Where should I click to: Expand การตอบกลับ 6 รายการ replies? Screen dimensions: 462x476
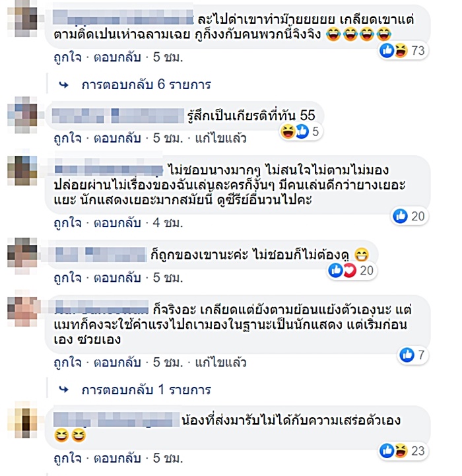[146, 85]
